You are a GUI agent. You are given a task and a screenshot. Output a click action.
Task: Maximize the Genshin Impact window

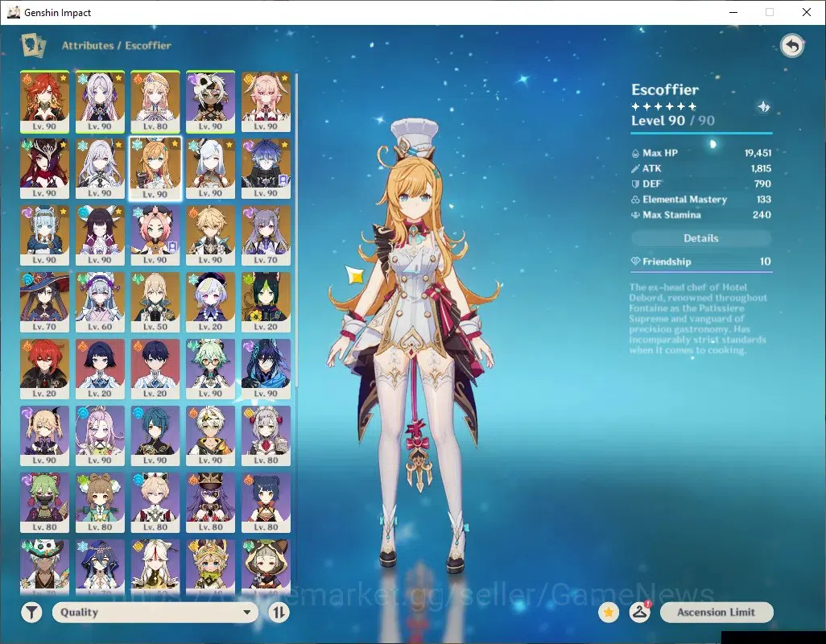pos(770,12)
